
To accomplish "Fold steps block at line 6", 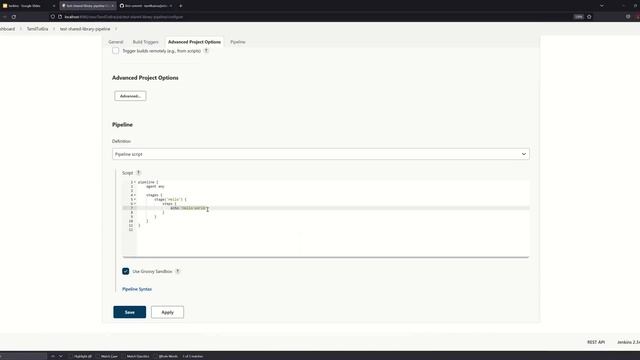I will (x=135, y=204).
